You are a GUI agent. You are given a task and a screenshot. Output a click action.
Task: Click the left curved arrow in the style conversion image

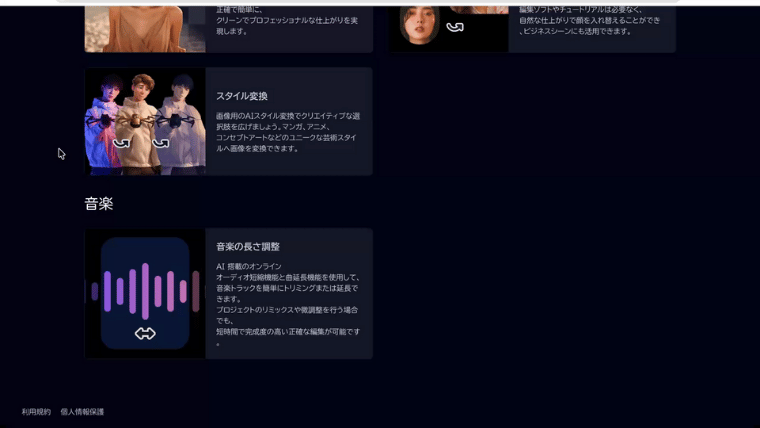point(122,143)
